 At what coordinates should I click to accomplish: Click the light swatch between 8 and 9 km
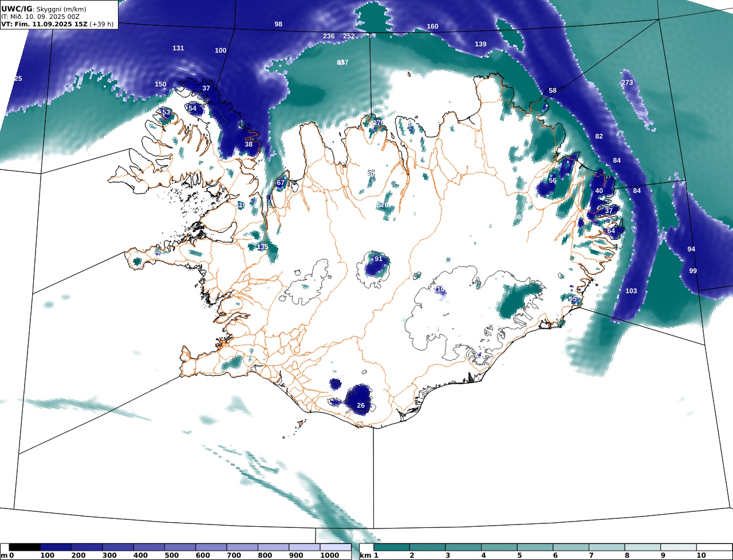[x=643, y=547]
